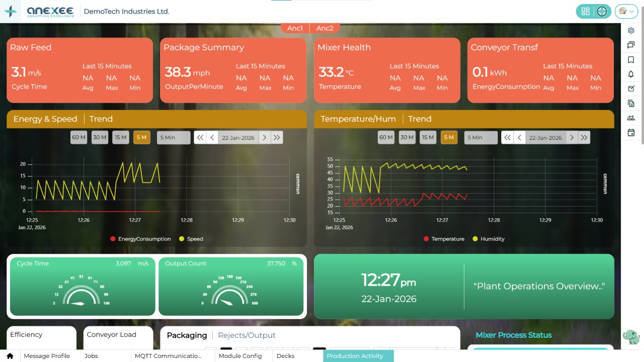Open the Jobs tab at the bottom
644x362 pixels.
click(x=91, y=355)
